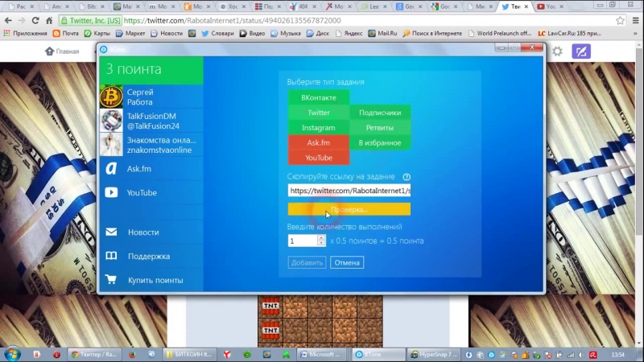Switch to the 404 browser tab
This screenshot has width=644, height=362.
303,6
